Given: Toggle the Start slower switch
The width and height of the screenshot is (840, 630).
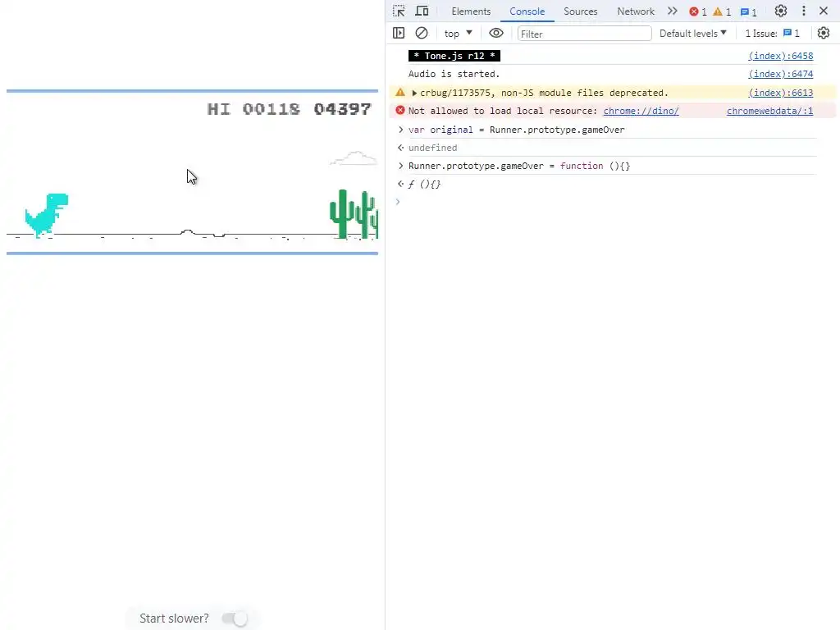Looking at the screenshot, I should click(235, 619).
